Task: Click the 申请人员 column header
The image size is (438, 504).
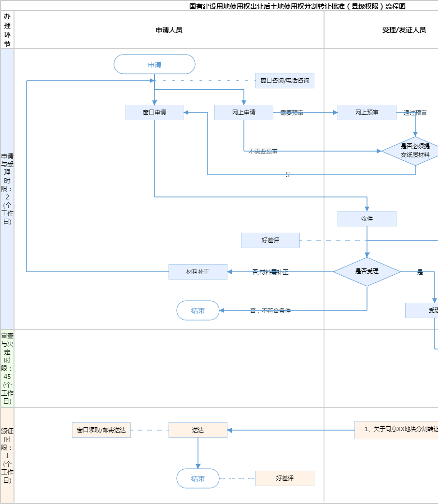Action: (x=169, y=30)
